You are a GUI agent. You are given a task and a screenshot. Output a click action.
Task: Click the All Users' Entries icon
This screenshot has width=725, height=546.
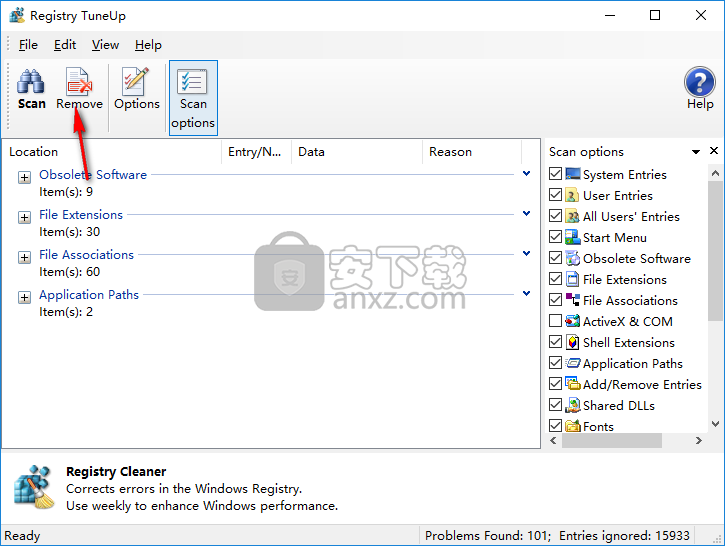click(x=572, y=216)
